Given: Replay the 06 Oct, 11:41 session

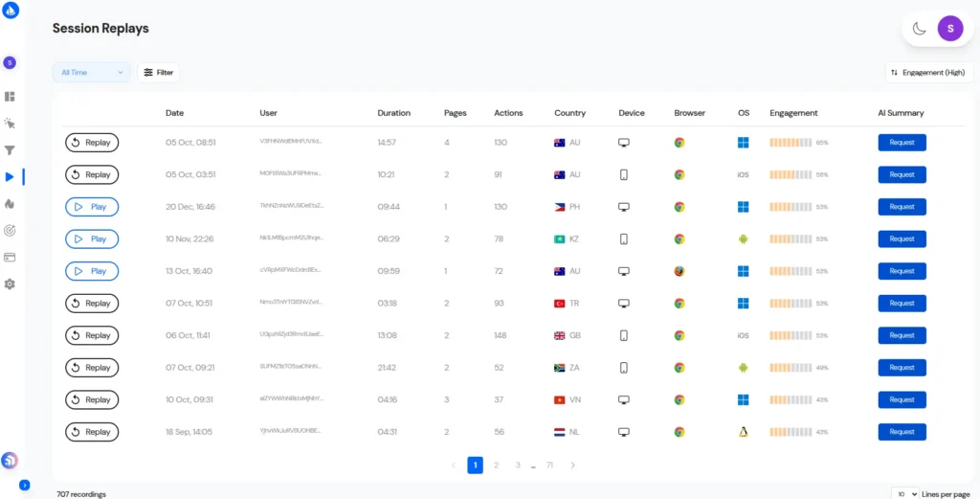Looking at the screenshot, I should [92, 335].
